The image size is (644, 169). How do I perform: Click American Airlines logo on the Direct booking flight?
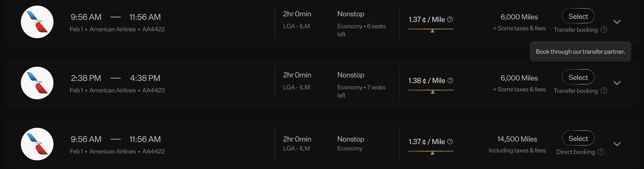pos(37,144)
